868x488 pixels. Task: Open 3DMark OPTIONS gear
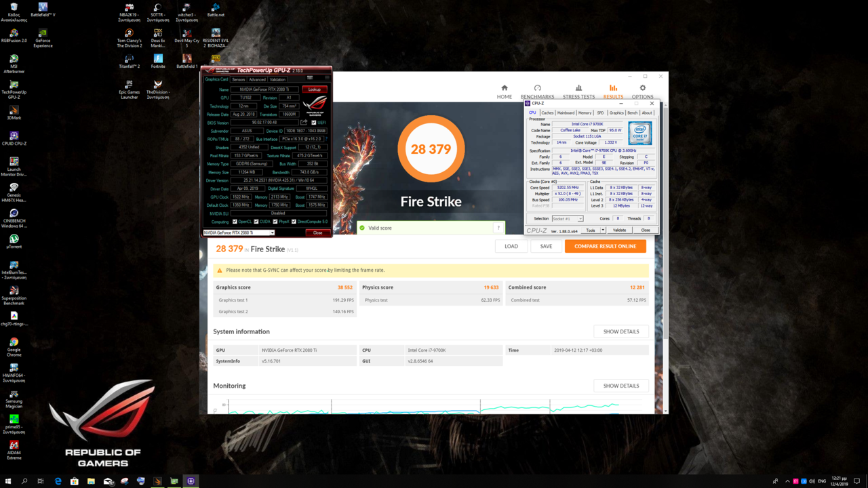click(642, 91)
